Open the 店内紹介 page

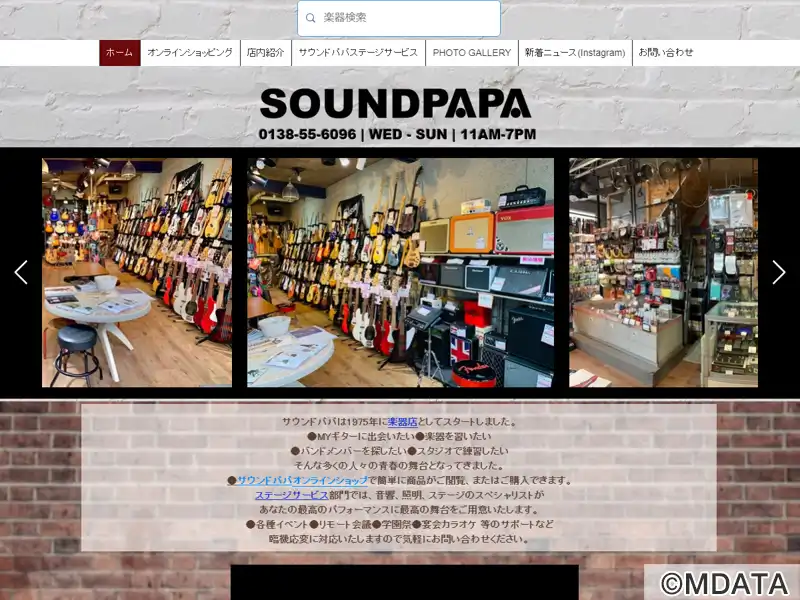click(x=266, y=53)
